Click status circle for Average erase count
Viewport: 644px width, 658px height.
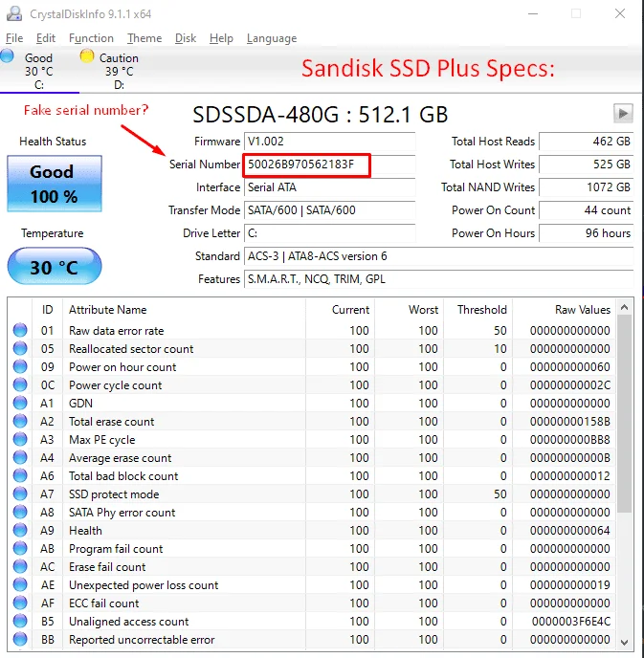20,457
